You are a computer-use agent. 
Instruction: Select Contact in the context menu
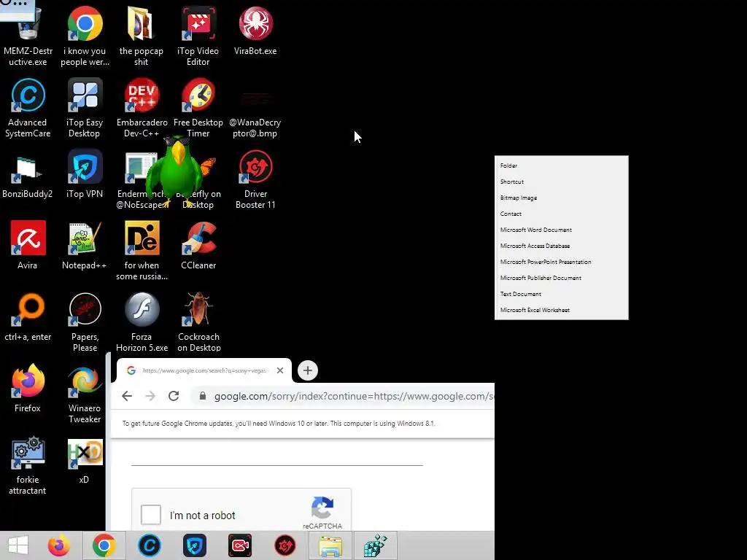(x=561, y=214)
